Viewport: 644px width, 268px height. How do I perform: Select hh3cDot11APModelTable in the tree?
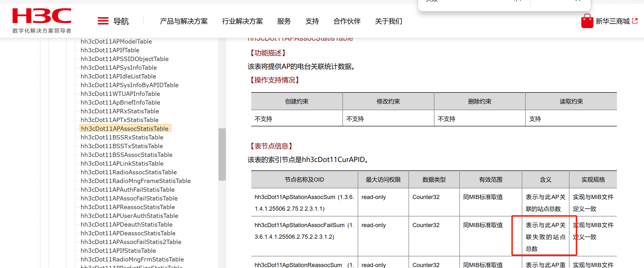click(116, 41)
